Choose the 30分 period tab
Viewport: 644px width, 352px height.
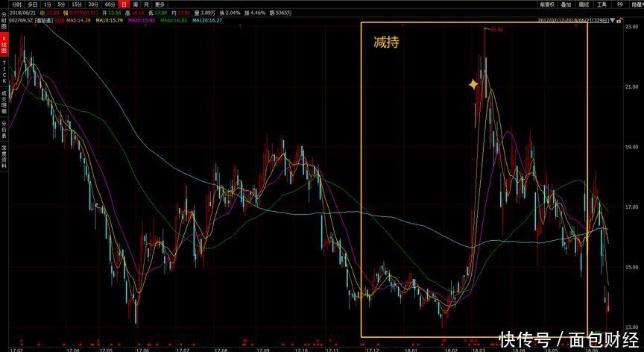coord(93,4)
